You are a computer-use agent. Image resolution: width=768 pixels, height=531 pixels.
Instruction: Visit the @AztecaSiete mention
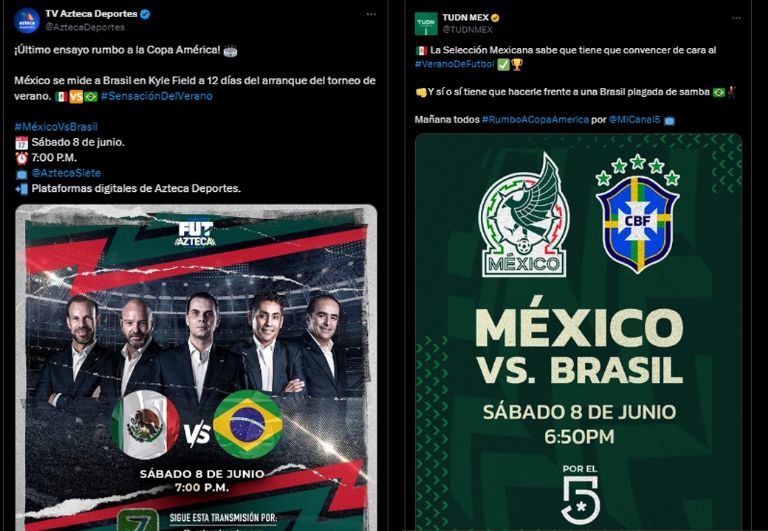(x=66, y=173)
